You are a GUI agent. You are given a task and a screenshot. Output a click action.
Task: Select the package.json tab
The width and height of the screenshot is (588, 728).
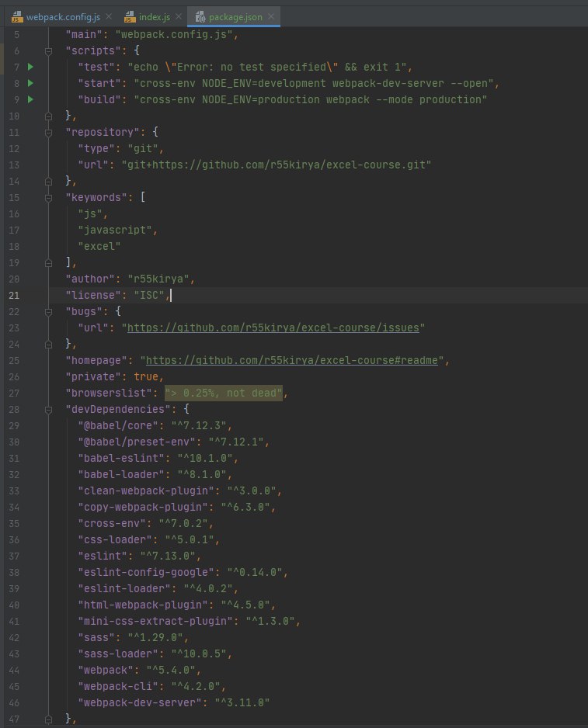(x=235, y=17)
